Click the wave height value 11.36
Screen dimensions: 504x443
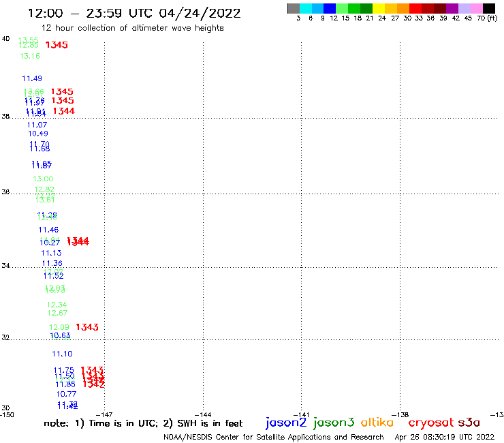(52, 263)
